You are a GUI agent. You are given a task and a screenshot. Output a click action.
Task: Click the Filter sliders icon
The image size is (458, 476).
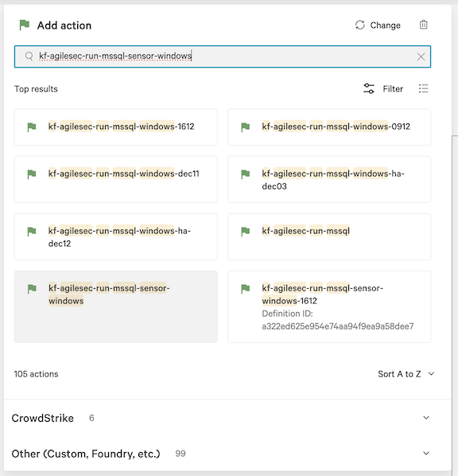pos(369,88)
